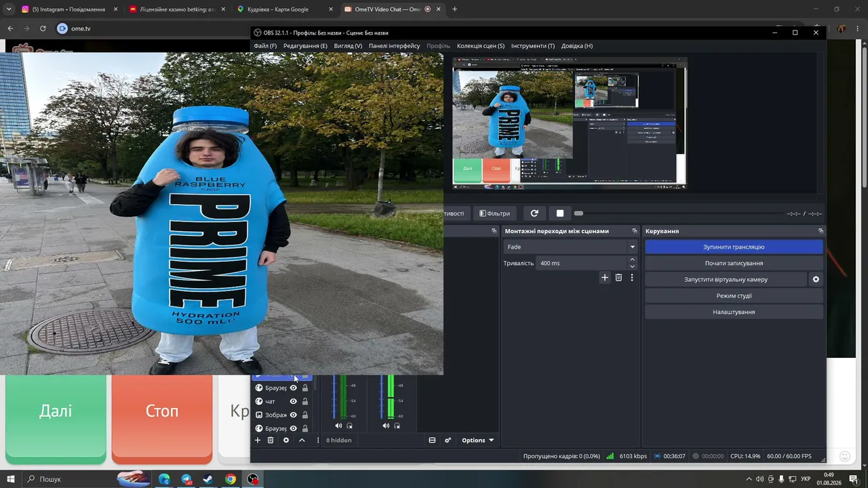Show hidden system tray icons

coord(749,479)
